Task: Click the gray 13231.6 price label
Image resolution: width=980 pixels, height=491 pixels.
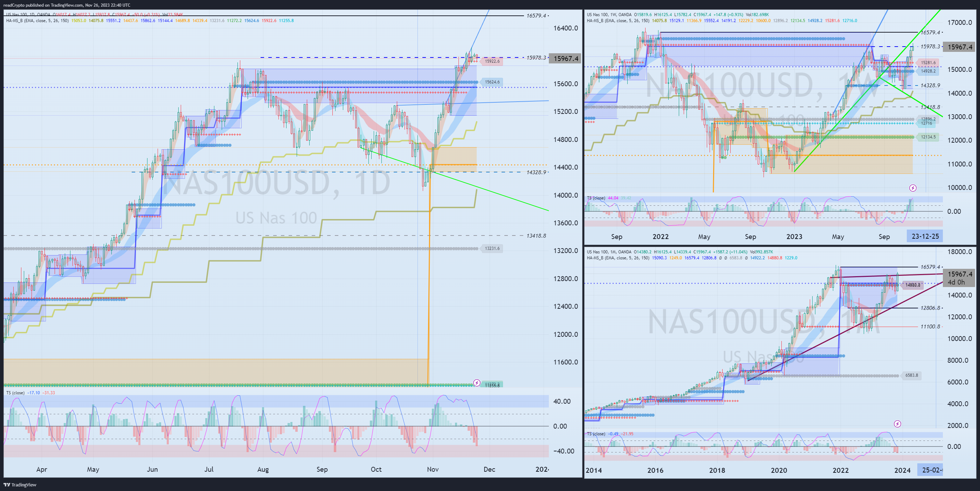Action: tap(492, 248)
